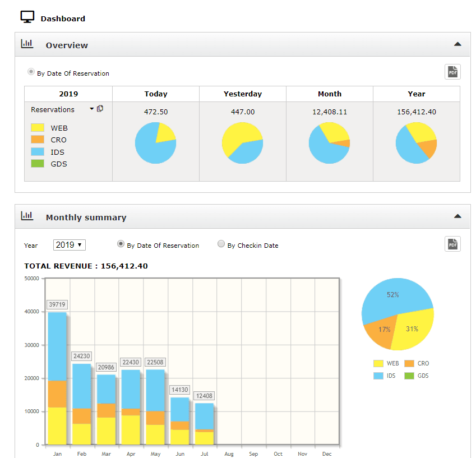Export Overview section as PDF
Viewport: 476px width, 458px height.
click(452, 72)
